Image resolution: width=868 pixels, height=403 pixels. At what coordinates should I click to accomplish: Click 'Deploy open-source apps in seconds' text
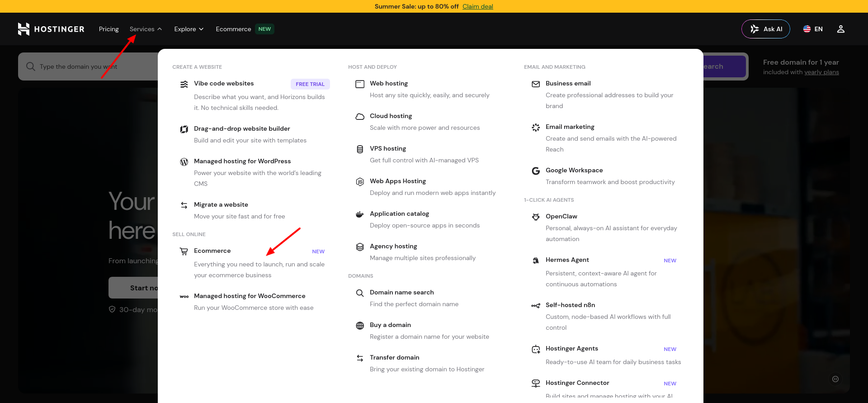point(425,225)
